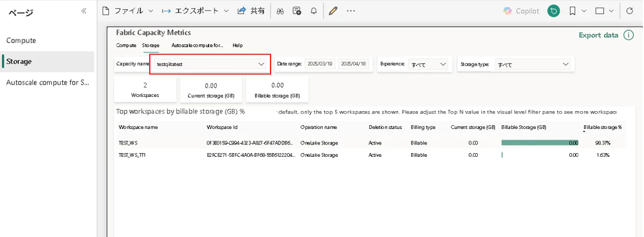
Task: Click the view layout rectangle icon
Action: pos(600,11)
